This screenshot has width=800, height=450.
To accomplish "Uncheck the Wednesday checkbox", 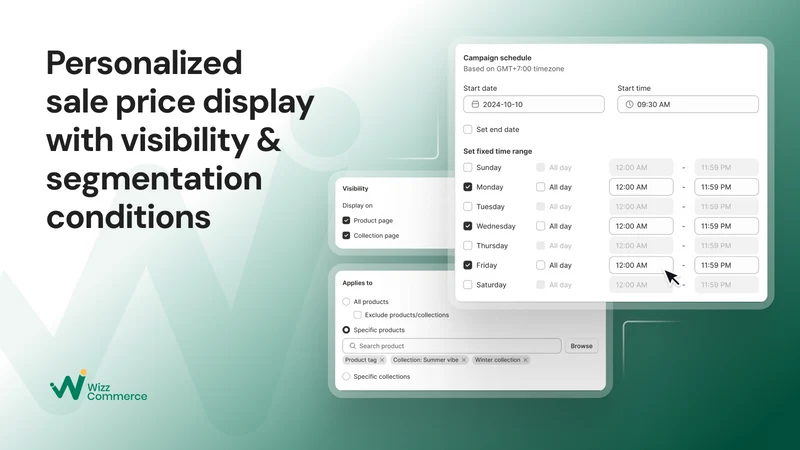I will tap(467, 226).
